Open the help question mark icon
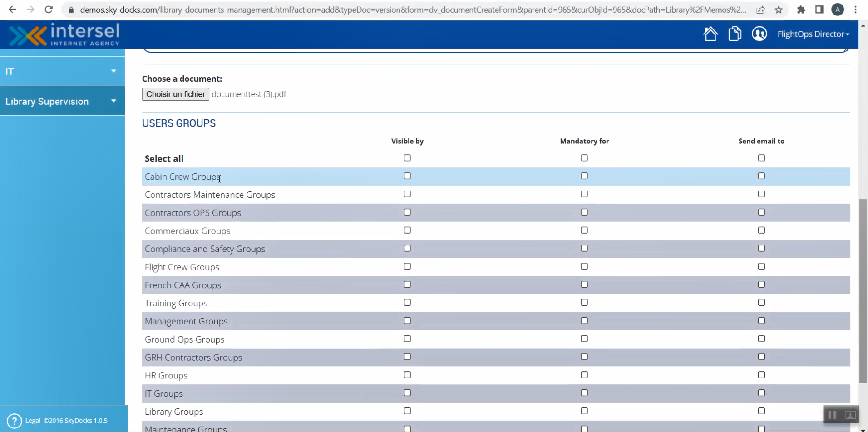This screenshot has width=868, height=432. (x=14, y=421)
